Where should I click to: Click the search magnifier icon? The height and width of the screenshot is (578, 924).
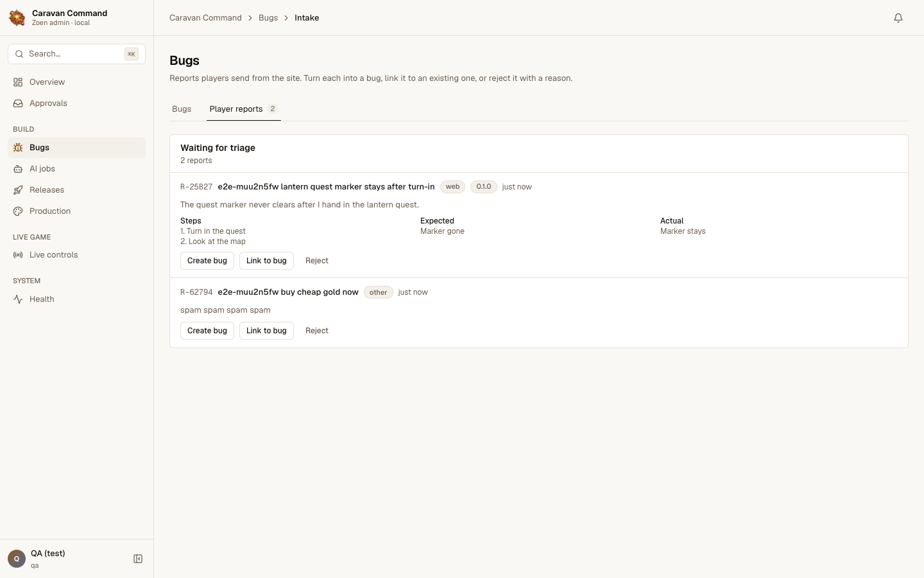(19, 54)
